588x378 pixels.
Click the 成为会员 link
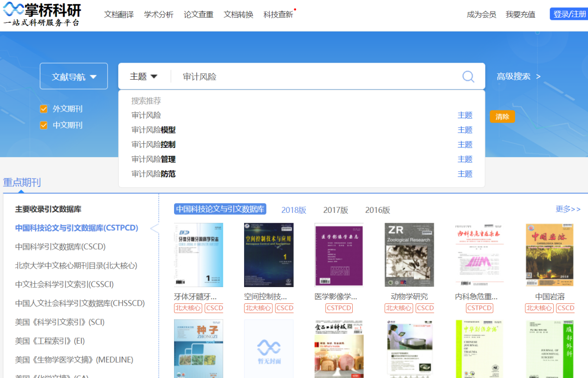(x=481, y=14)
